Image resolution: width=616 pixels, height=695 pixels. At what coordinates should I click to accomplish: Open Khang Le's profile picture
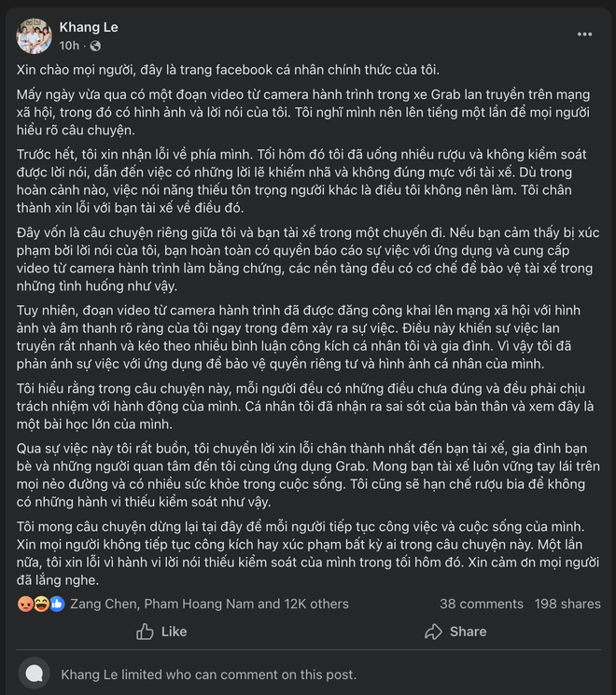(x=34, y=35)
